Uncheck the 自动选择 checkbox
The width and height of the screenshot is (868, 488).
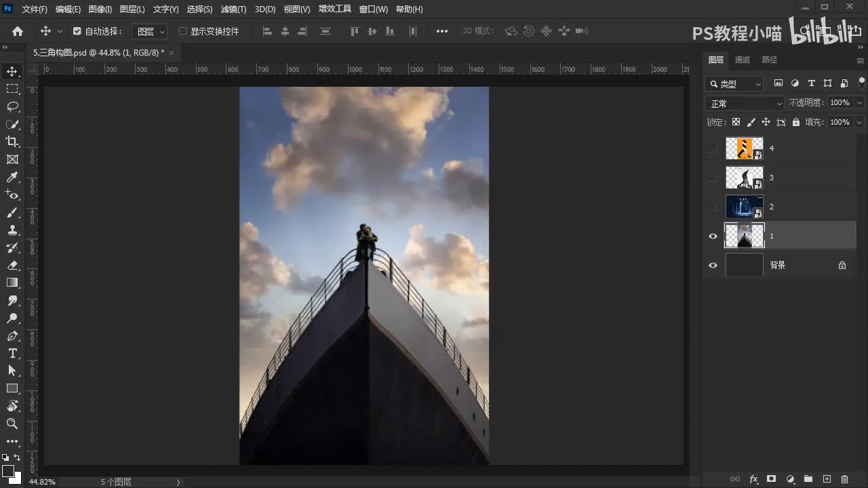pos(77,31)
